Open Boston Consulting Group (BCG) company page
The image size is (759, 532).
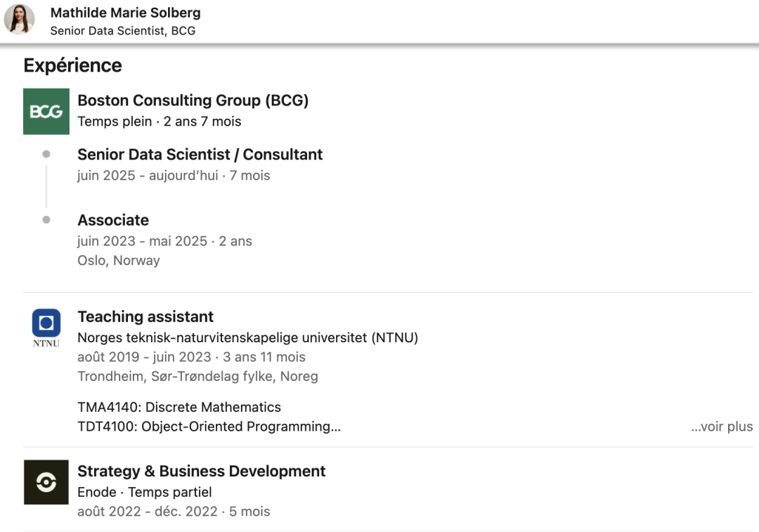point(193,100)
